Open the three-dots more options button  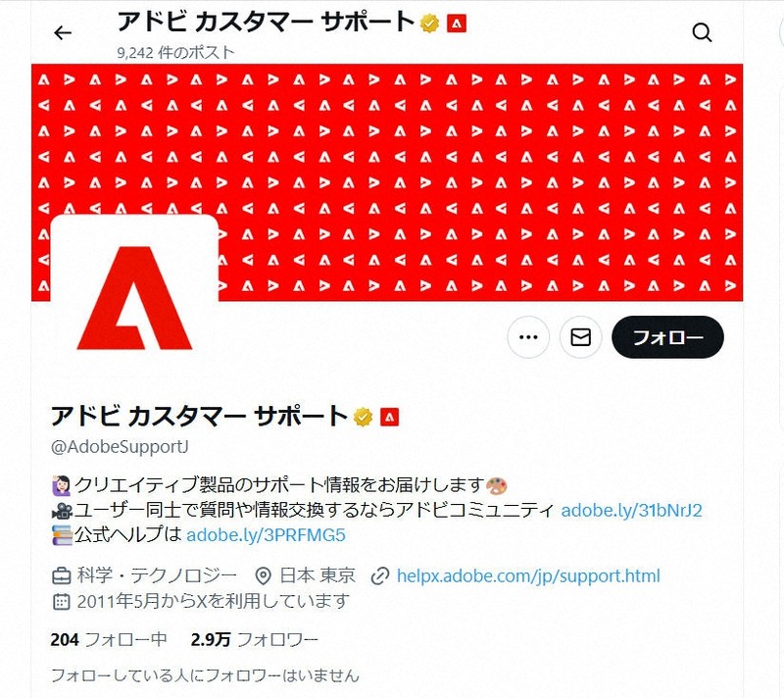click(528, 337)
